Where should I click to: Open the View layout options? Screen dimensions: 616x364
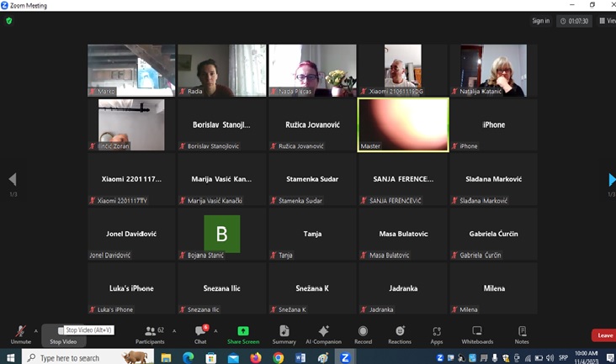point(607,21)
